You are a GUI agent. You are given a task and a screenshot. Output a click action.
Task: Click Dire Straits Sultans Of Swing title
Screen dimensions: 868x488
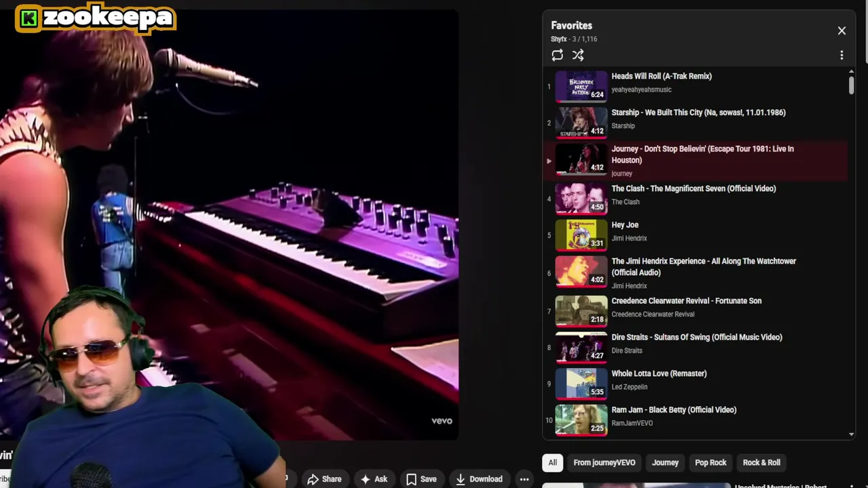pos(696,338)
